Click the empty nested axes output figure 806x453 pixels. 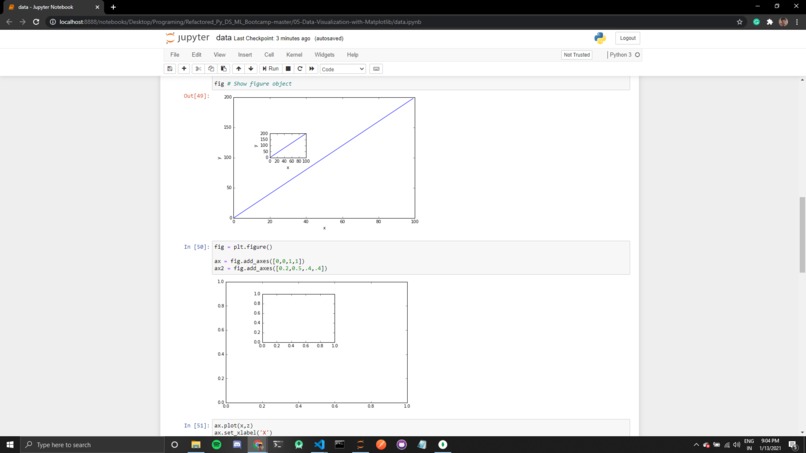tap(313, 344)
